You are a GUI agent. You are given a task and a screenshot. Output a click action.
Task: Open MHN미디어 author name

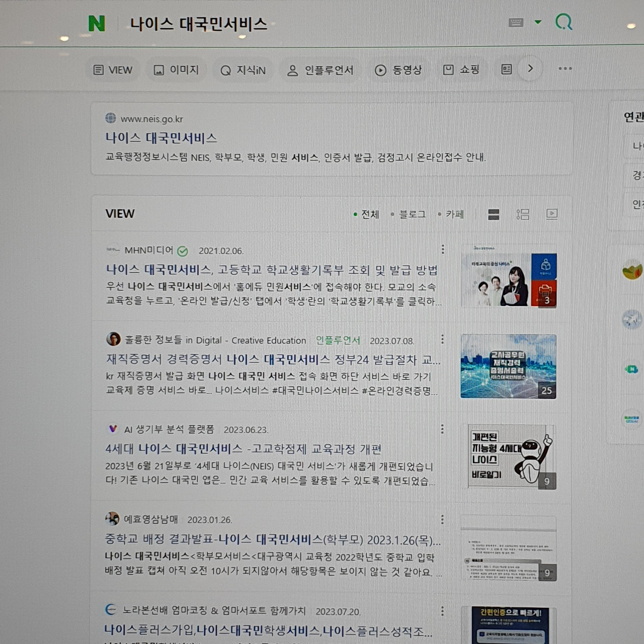click(149, 250)
